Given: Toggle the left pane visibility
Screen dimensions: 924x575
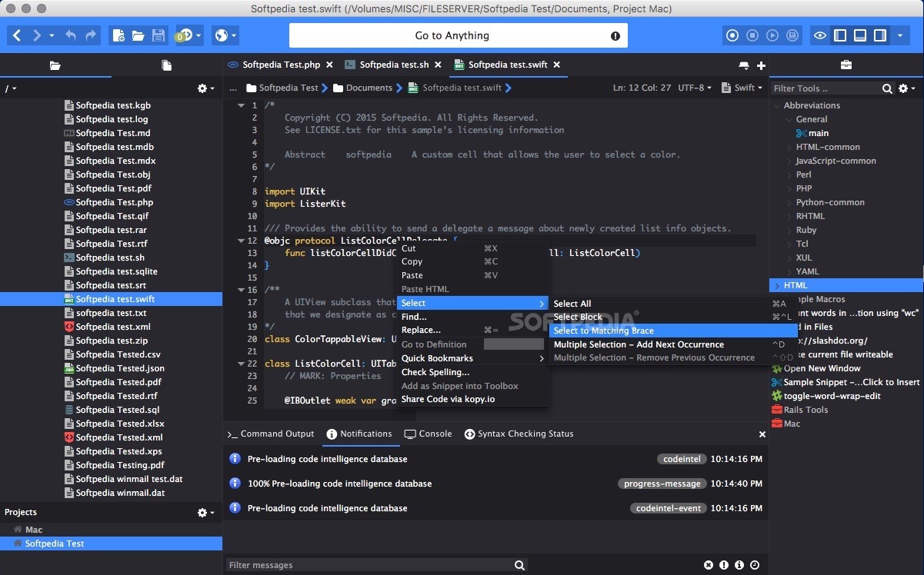Looking at the screenshot, I should 840,35.
